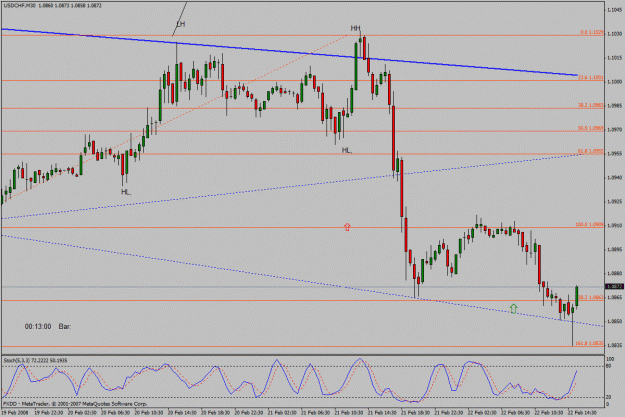Click the 1.0850 price scale label
Screen dimensions: 625x417
[x=614, y=321]
